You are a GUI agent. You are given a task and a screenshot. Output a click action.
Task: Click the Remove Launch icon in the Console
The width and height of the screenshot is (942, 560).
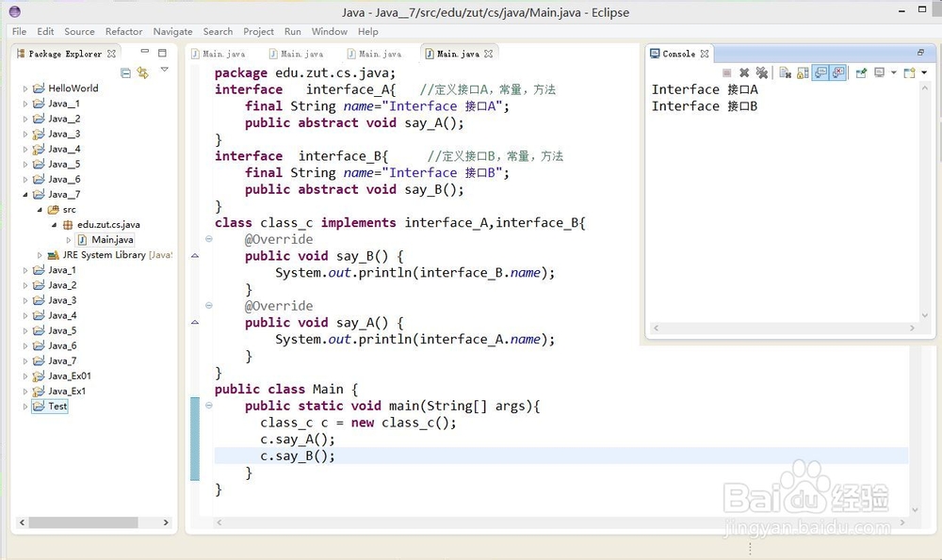pos(744,72)
